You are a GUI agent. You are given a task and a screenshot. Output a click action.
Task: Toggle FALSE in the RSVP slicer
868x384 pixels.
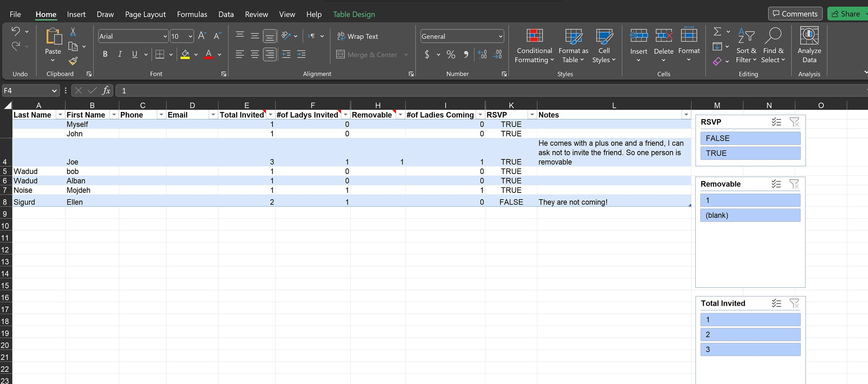750,138
